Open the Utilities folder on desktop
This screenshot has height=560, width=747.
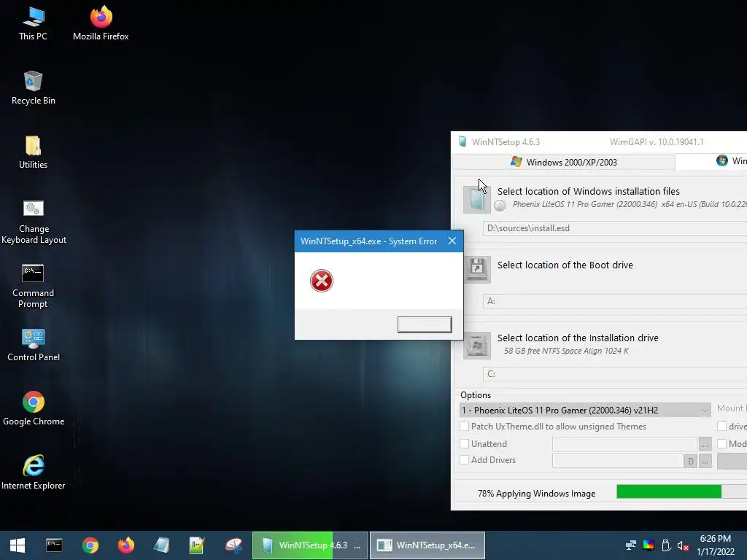click(x=33, y=152)
